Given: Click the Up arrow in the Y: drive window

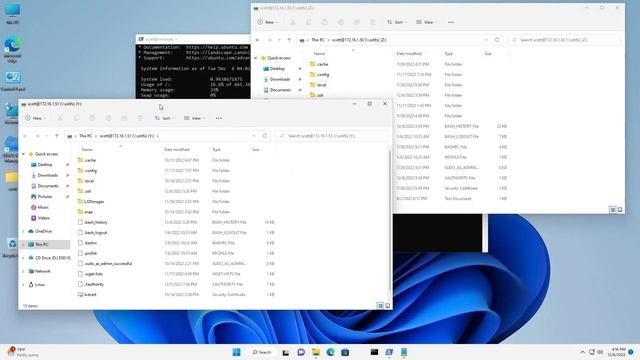Looking at the screenshot, I should pyautogui.click(x=57, y=136).
